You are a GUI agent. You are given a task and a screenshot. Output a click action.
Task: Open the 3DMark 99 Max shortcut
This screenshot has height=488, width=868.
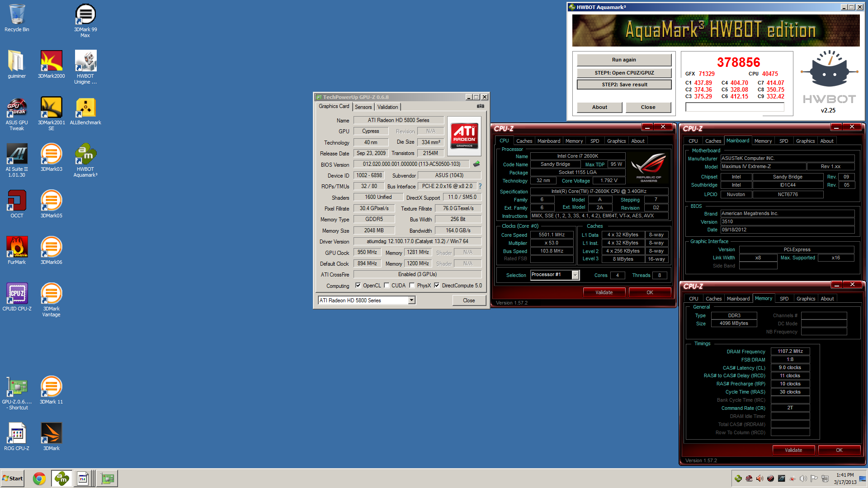[85, 20]
